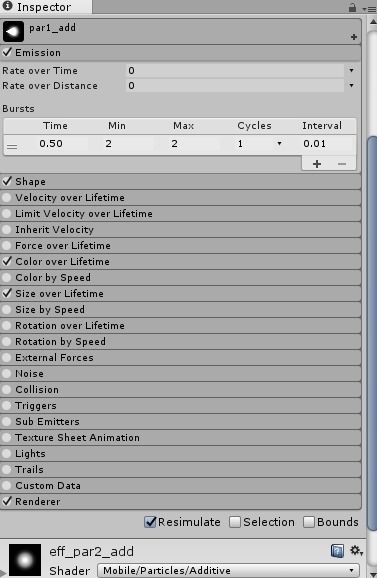Expand the Color over Lifetime module header

tap(181, 261)
